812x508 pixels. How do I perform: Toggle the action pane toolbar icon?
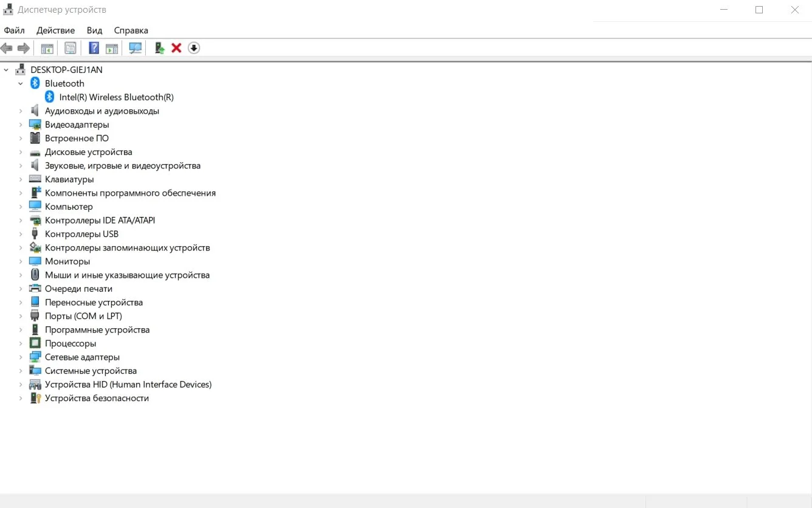(x=112, y=48)
